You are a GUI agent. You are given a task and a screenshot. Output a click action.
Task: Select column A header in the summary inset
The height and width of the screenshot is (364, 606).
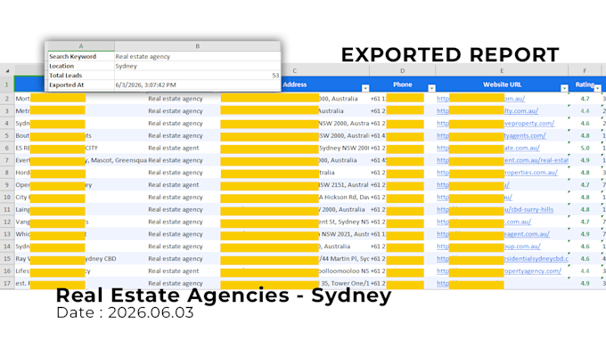(x=81, y=46)
